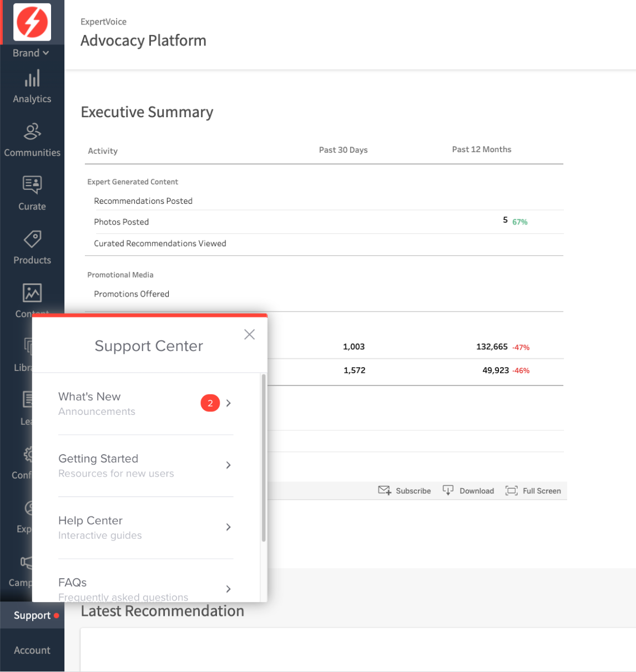This screenshot has height=672, width=636.
Task: Click the Advocacy Platform title
Action: pos(143,41)
